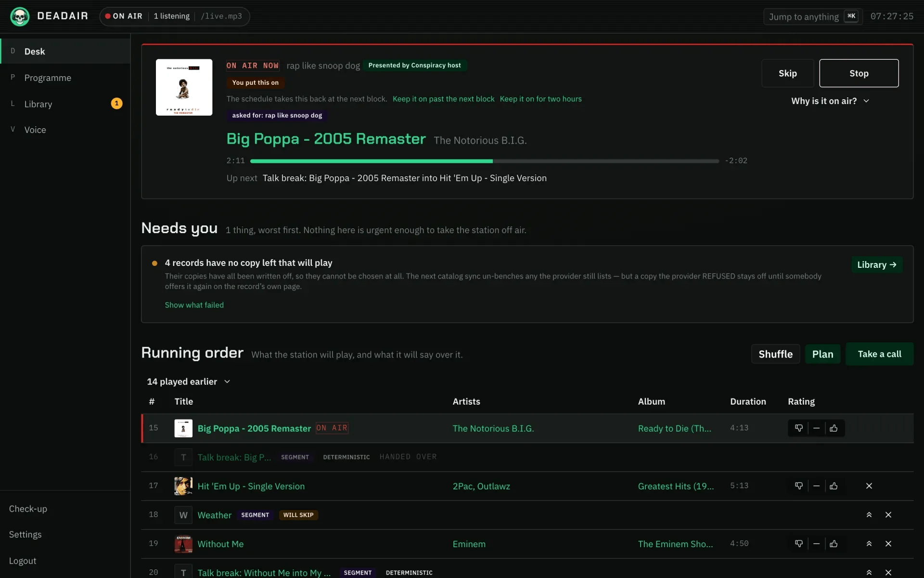Image resolution: width=924 pixels, height=578 pixels.
Task: Click Take a call
Action: (x=880, y=354)
